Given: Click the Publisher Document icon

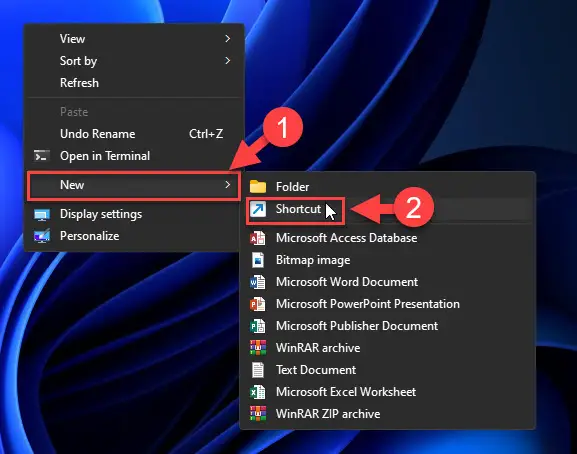Looking at the screenshot, I should tap(258, 326).
